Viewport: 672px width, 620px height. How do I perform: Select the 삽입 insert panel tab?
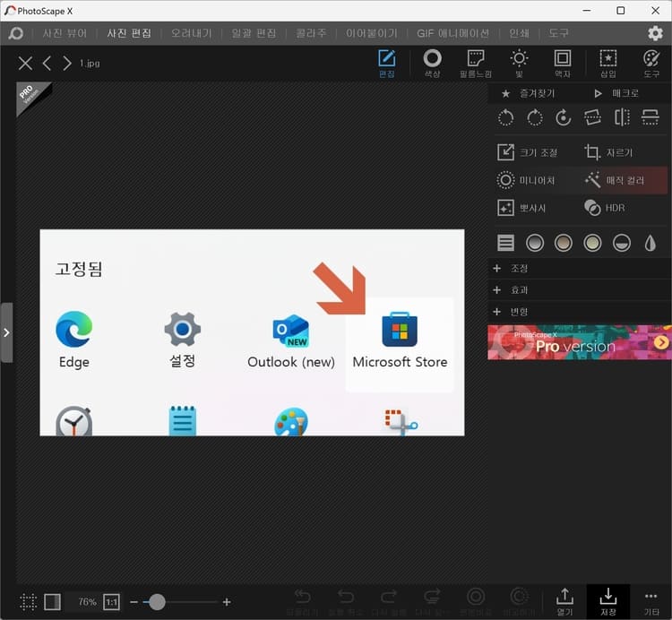(x=608, y=64)
